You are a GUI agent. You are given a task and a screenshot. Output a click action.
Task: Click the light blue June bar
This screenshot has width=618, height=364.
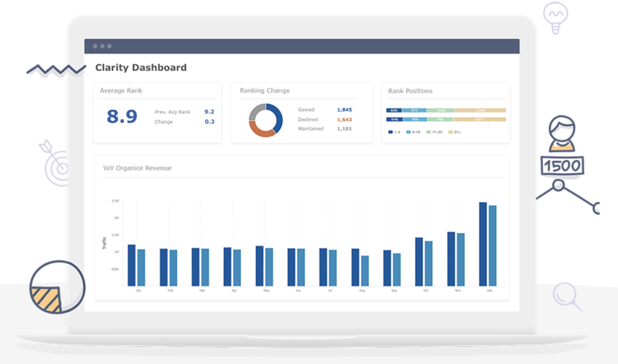click(301, 268)
